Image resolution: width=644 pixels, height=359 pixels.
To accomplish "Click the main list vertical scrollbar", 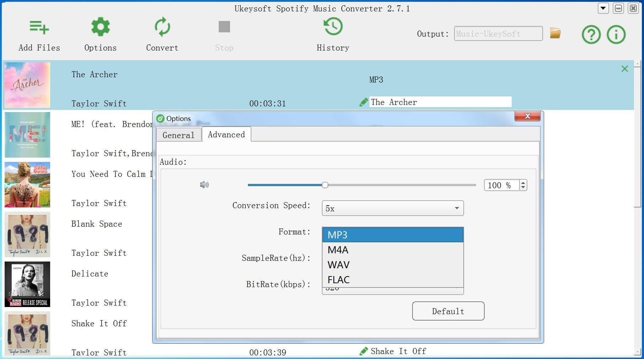I will point(637,137).
